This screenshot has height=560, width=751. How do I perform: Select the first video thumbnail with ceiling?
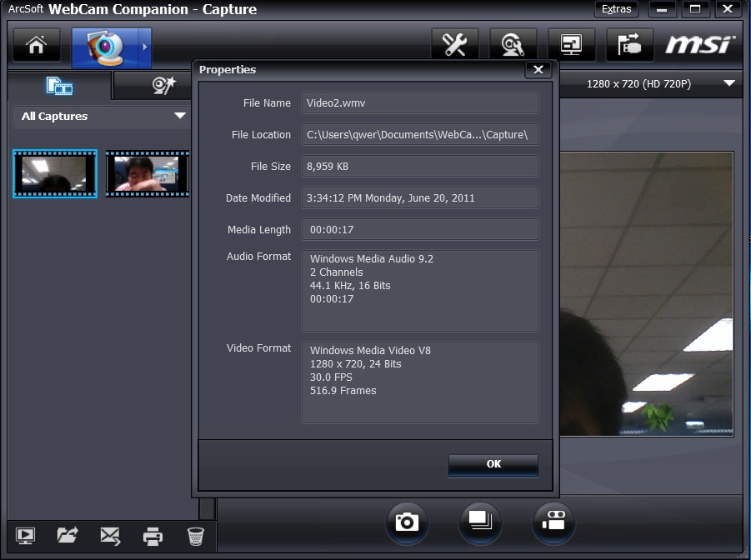point(55,173)
